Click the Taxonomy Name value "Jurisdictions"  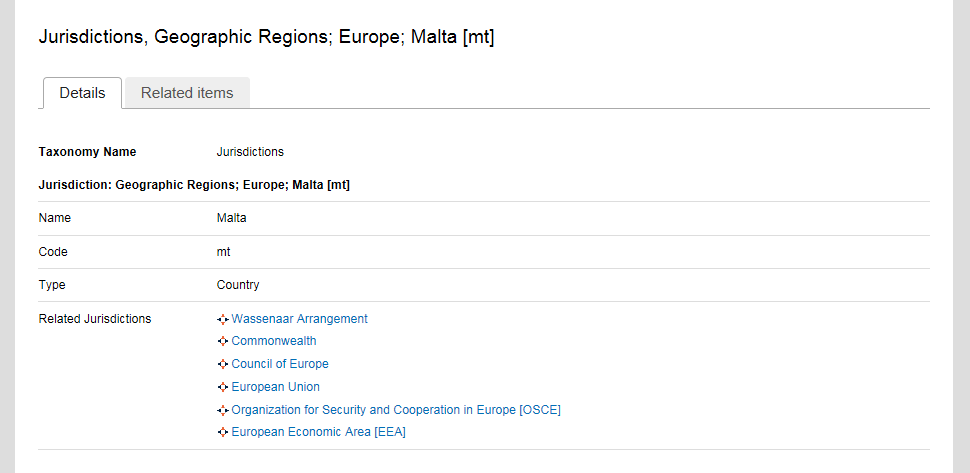[250, 152]
